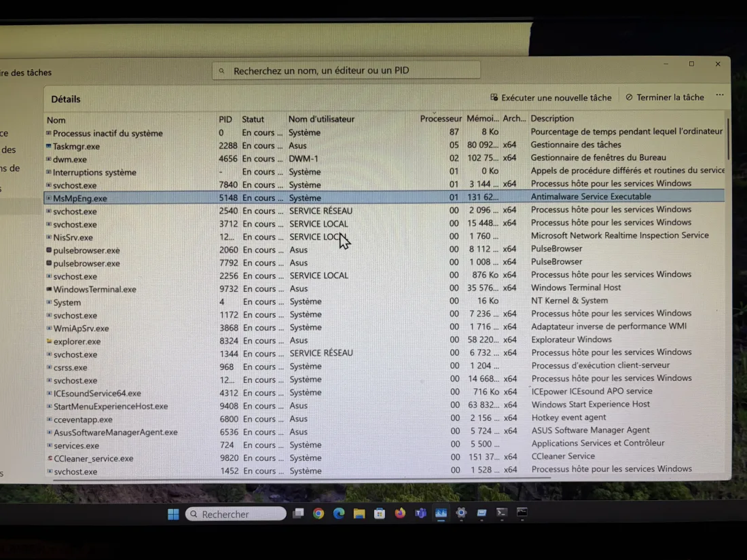Select Processus inactif du système row

384,132
